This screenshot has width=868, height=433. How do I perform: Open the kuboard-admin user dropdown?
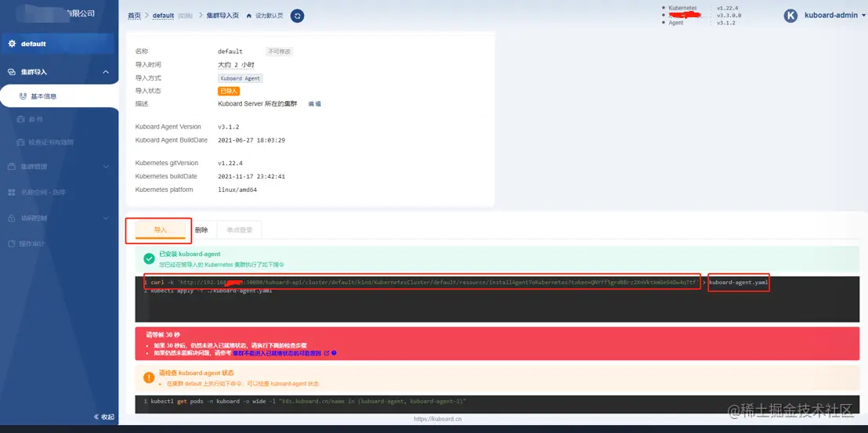(x=834, y=16)
